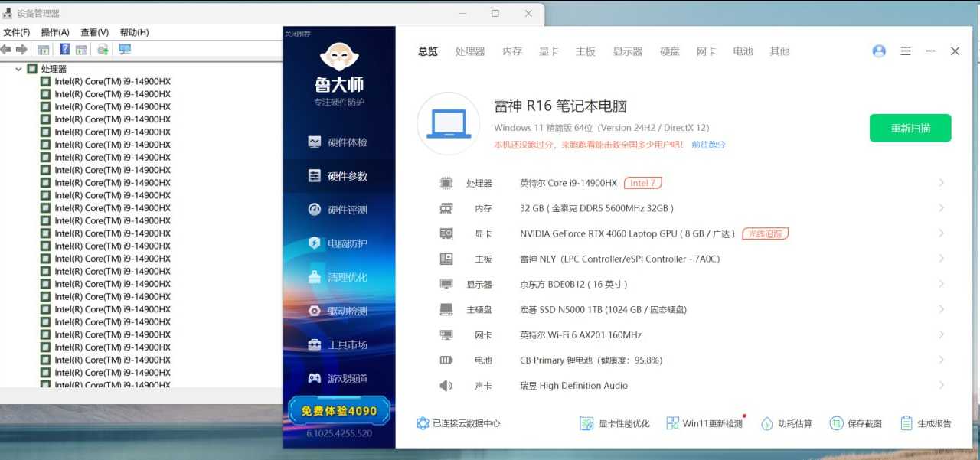Click the Intel 7 badge
Viewport: 980px width, 460px height.
(642, 183)
